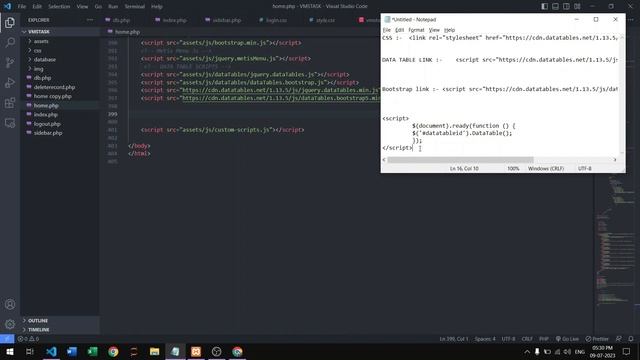This screenshot has height=360, width=640.
Task: Change language mode PHP in status bar
Action: tap(544, 339)
